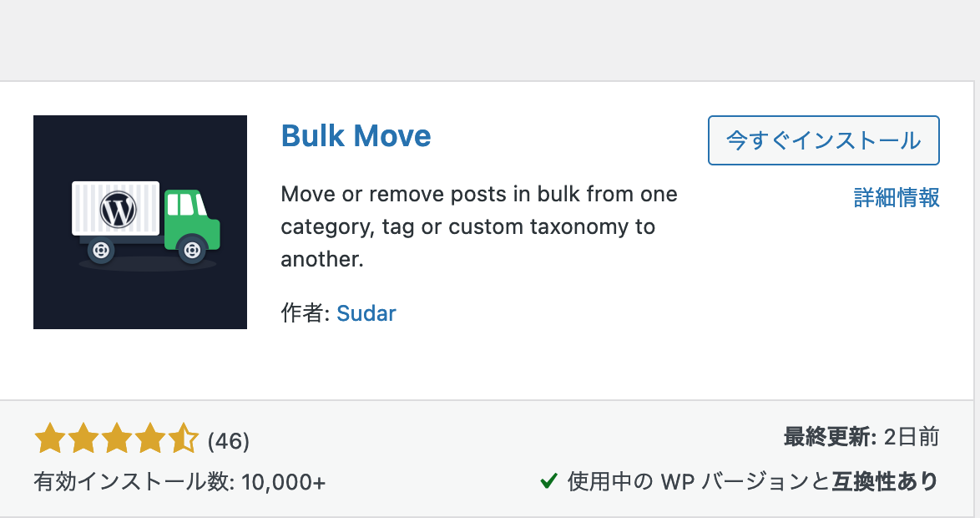
Task: Click the green checkmark compatibility icon
Action: (548, 482)
